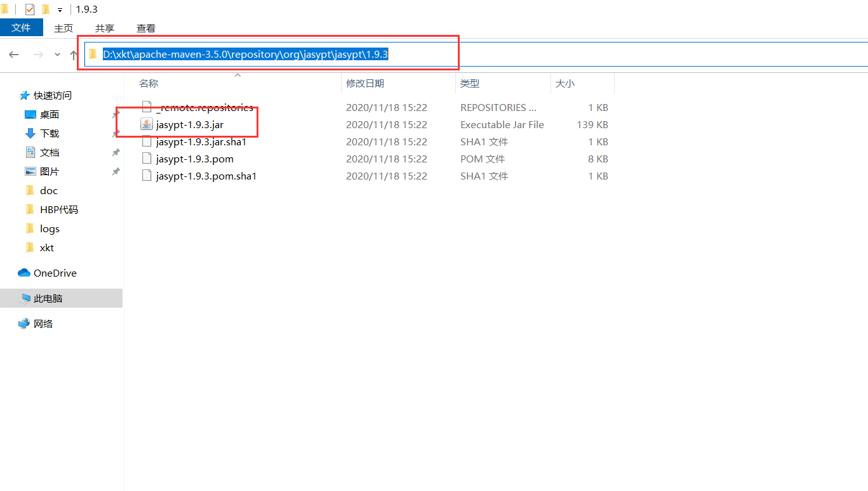The image size is (868, 491).
Task: Click the star icon beside 快速访问
Action: [x=24, y=95]
